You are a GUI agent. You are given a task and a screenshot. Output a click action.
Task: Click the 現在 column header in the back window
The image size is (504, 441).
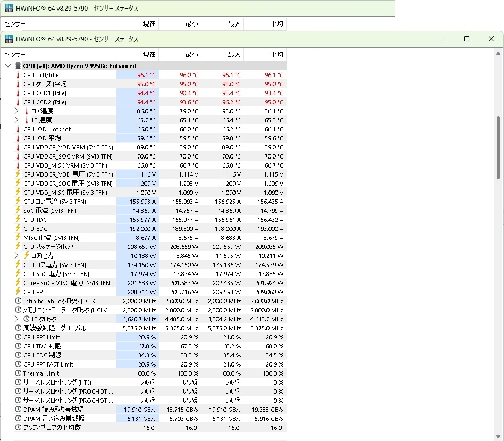coord(138,24)
